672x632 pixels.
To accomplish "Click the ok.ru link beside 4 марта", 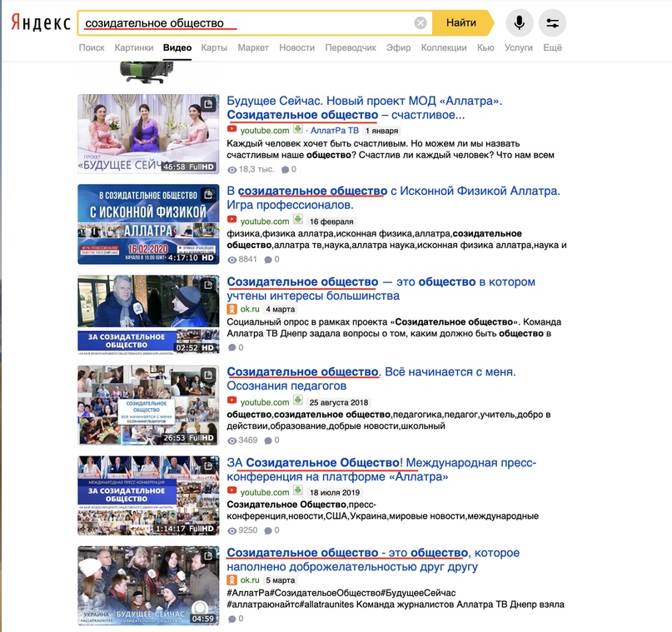I will click(250, 309).
